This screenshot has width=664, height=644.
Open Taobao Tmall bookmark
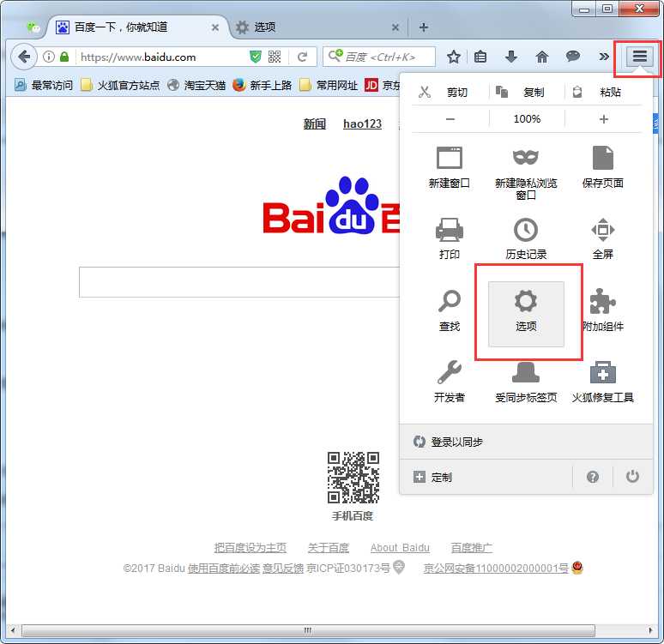(196, 85)
